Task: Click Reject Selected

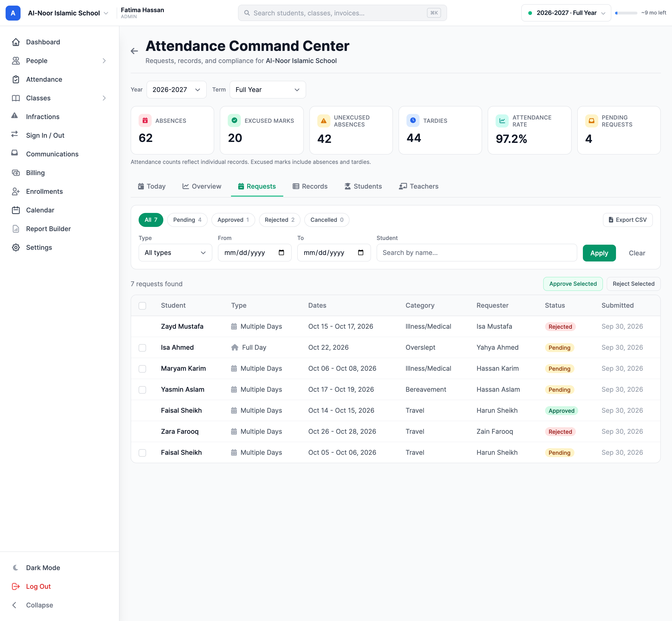Action: click(633, 284)
